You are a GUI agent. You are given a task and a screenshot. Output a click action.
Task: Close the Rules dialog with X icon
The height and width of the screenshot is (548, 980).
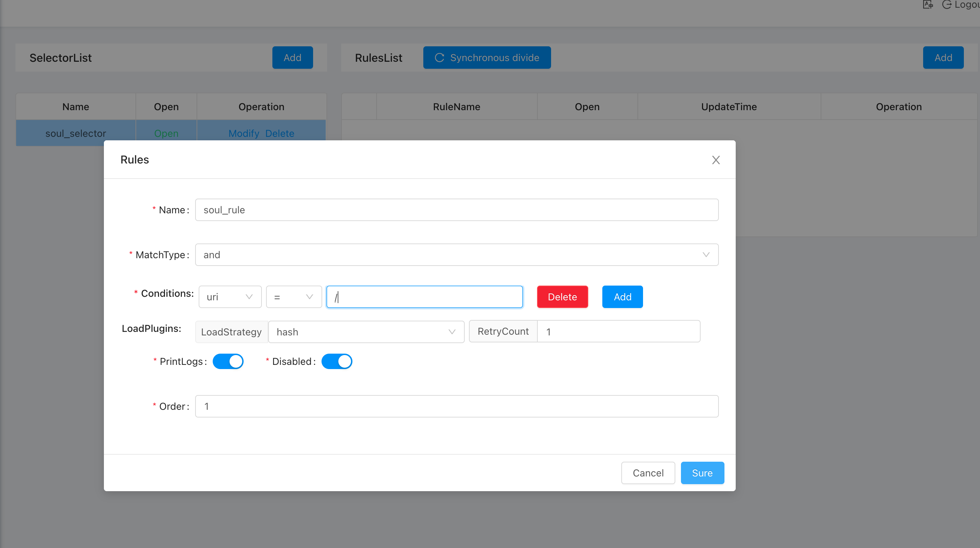[716, 160]
